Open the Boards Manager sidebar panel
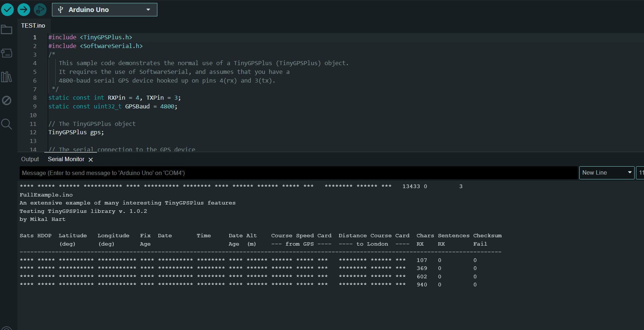 (x=7, y=53)
